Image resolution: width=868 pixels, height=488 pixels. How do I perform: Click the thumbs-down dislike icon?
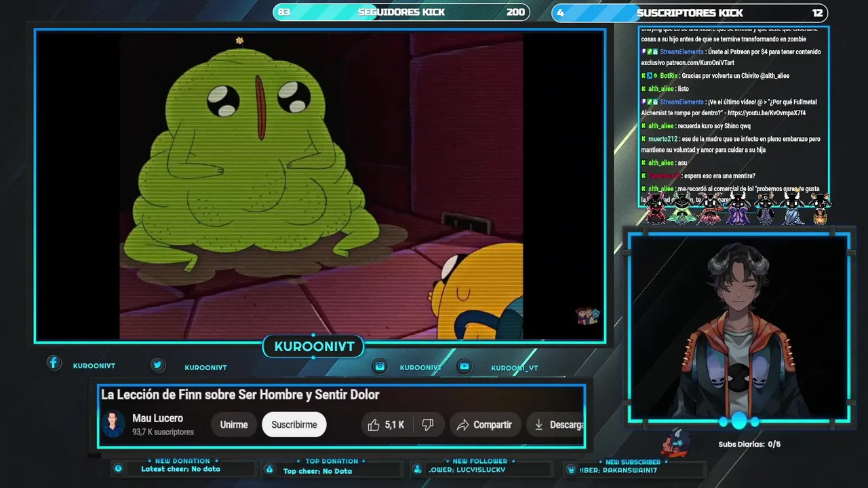click(x=428, y=425)
